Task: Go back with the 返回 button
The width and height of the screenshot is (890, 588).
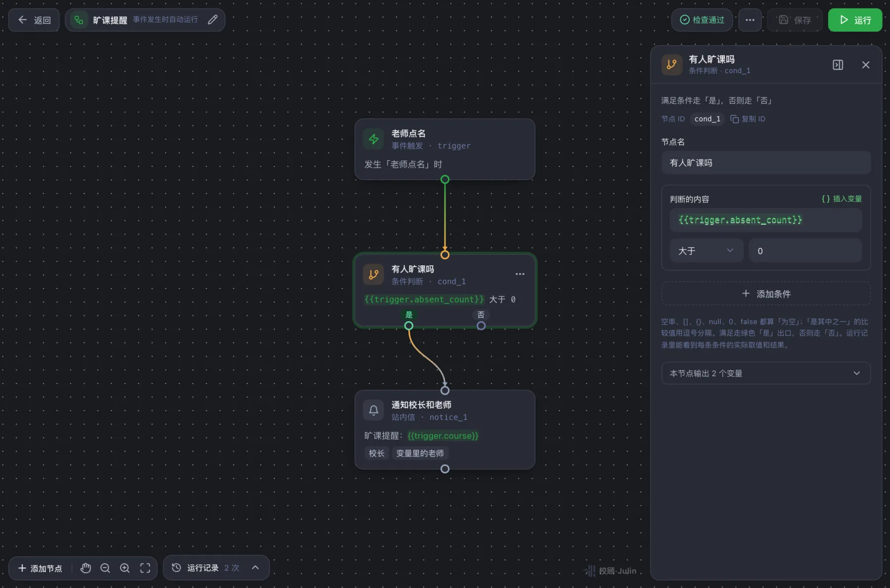Action: [x=34, y=20]
